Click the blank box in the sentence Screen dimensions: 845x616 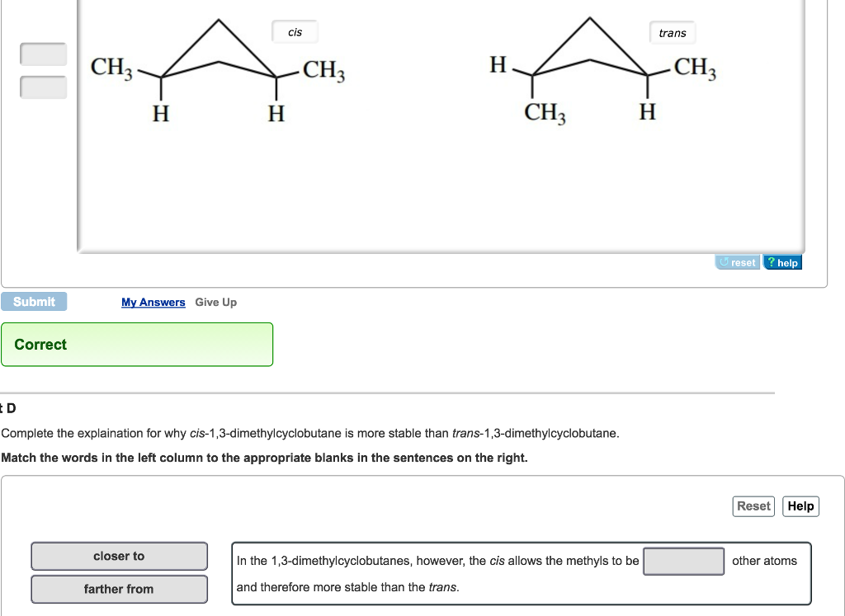(x=684, y=561)
